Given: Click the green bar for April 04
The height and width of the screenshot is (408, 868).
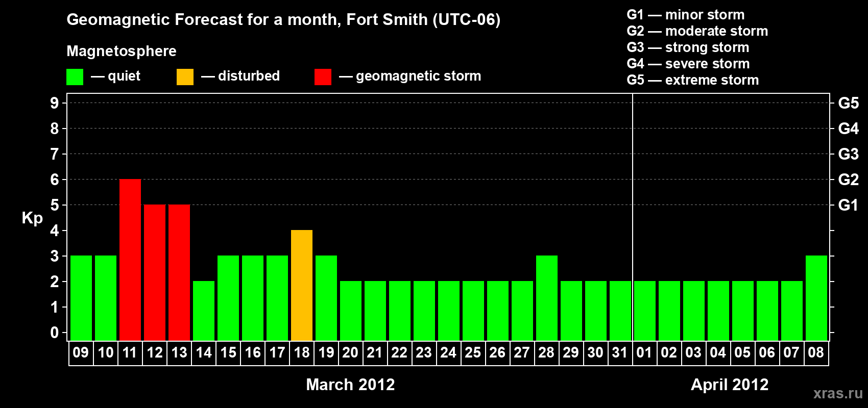Looking at the screenshot, I should click(x=718, y=311).
